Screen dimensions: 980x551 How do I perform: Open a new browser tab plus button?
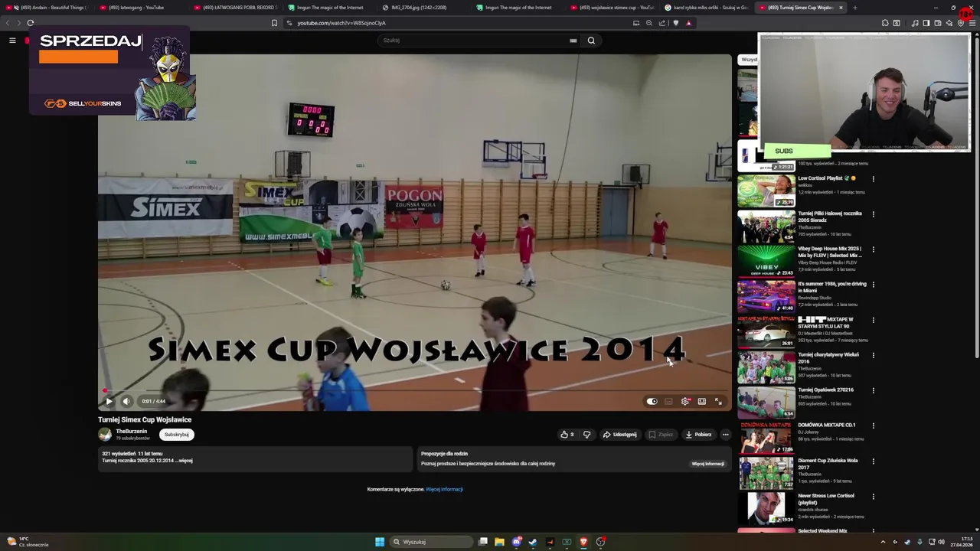click(x=854, y=8)
